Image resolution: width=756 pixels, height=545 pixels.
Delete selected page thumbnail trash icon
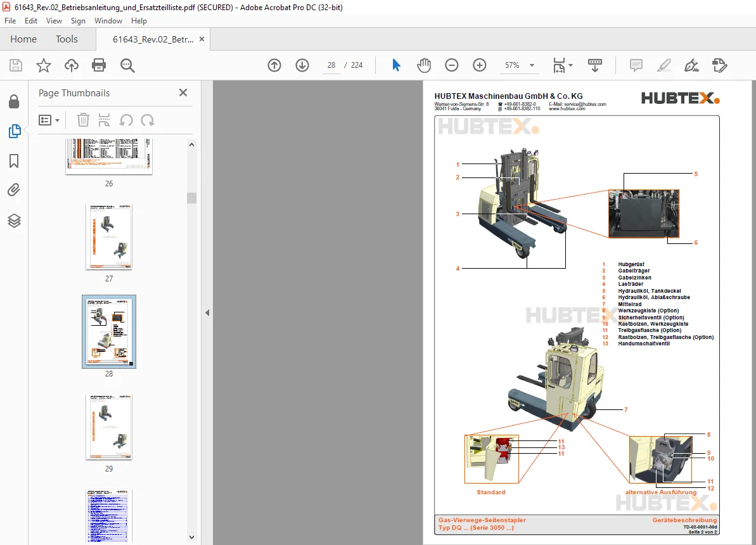coord(83,120)
